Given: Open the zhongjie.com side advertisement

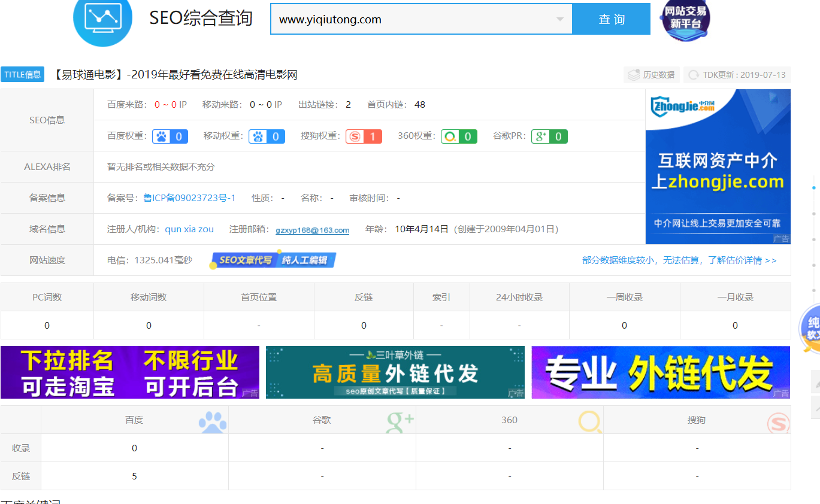Looking at the screenshot, I should coord(718,166).
